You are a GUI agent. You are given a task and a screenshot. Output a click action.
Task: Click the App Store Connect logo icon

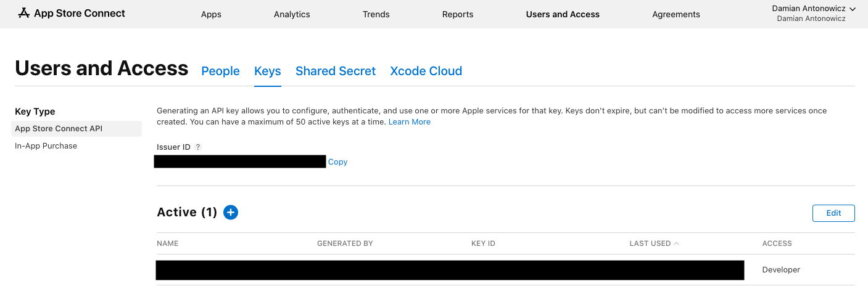(x=23, y=13)
